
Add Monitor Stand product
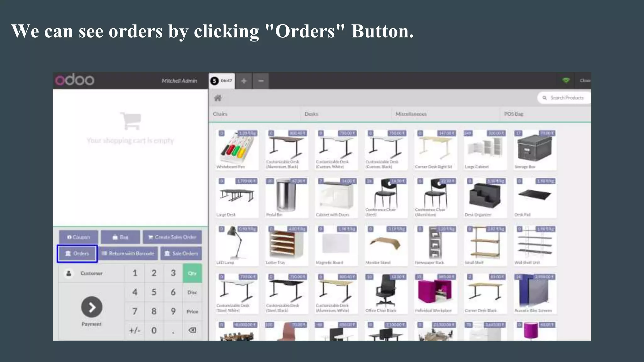click(386, 245)
